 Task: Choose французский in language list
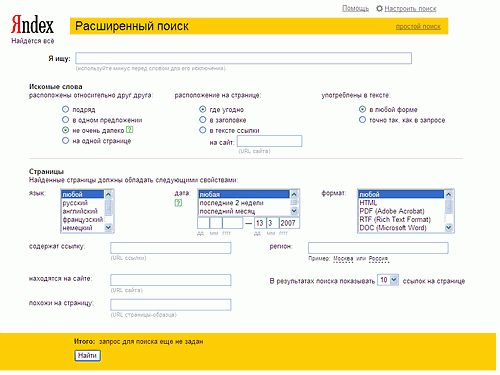(83, 219)
